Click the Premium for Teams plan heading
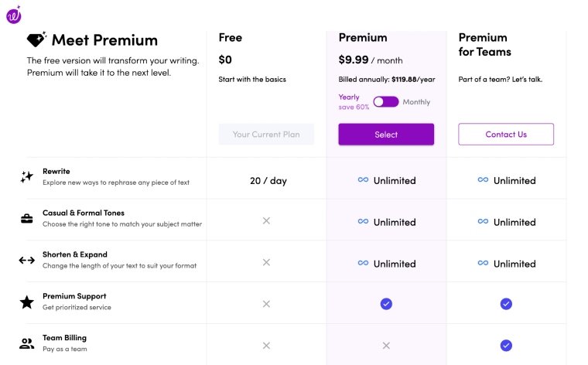 pos(484,45)
